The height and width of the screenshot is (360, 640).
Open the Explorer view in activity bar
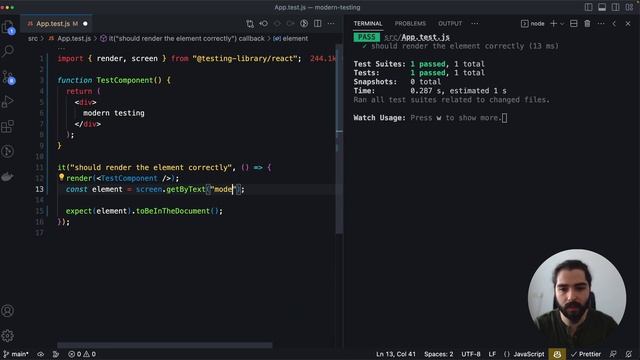point(8,27)
